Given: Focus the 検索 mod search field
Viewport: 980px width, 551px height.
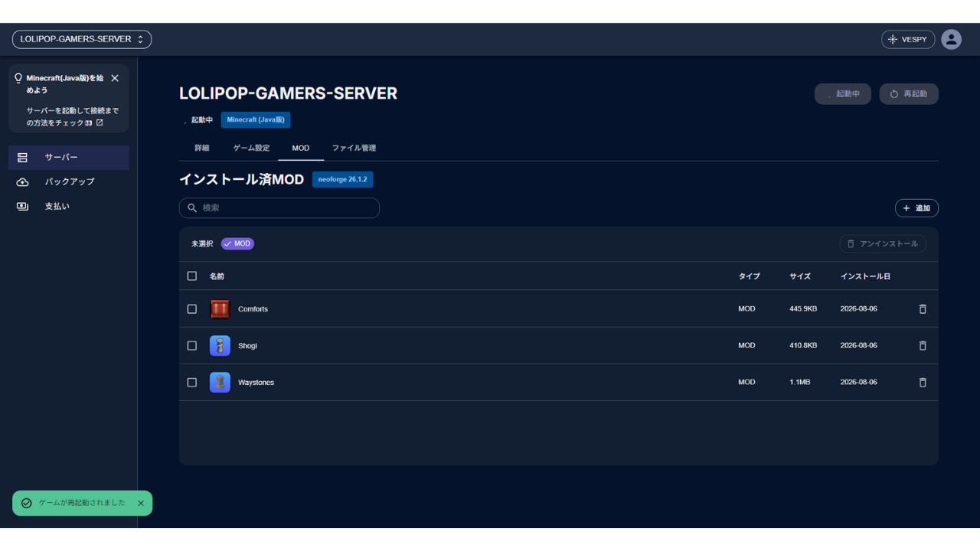Looking at the screenshot, I should tap(279, 208).
